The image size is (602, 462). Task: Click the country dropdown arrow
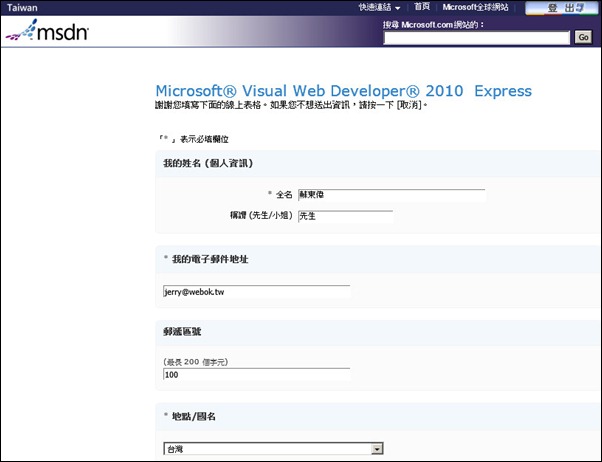[377, 449]
